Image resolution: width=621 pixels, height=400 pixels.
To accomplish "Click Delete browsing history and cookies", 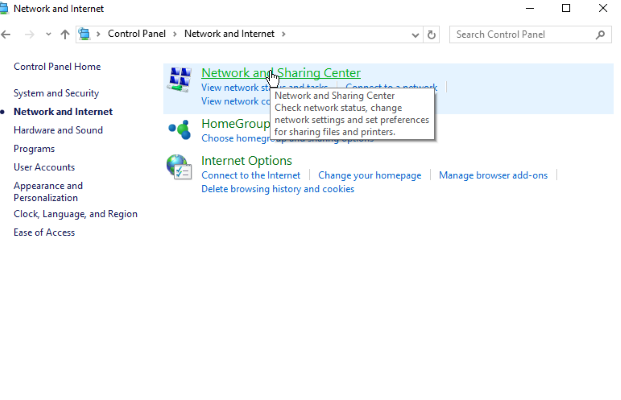I will [x=278, y=189].
